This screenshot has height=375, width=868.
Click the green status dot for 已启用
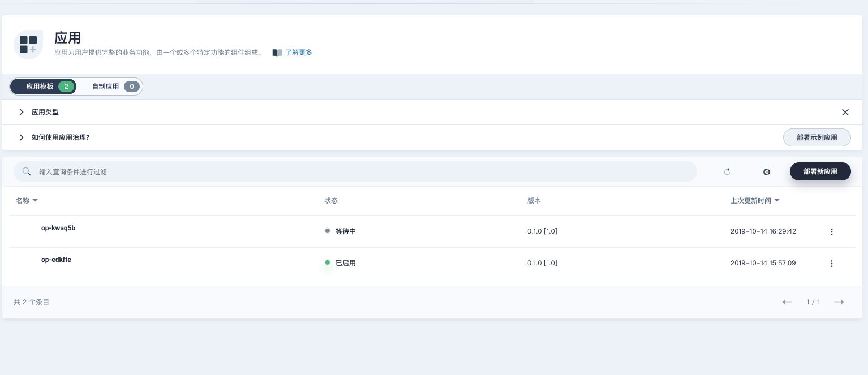[328, 262]
